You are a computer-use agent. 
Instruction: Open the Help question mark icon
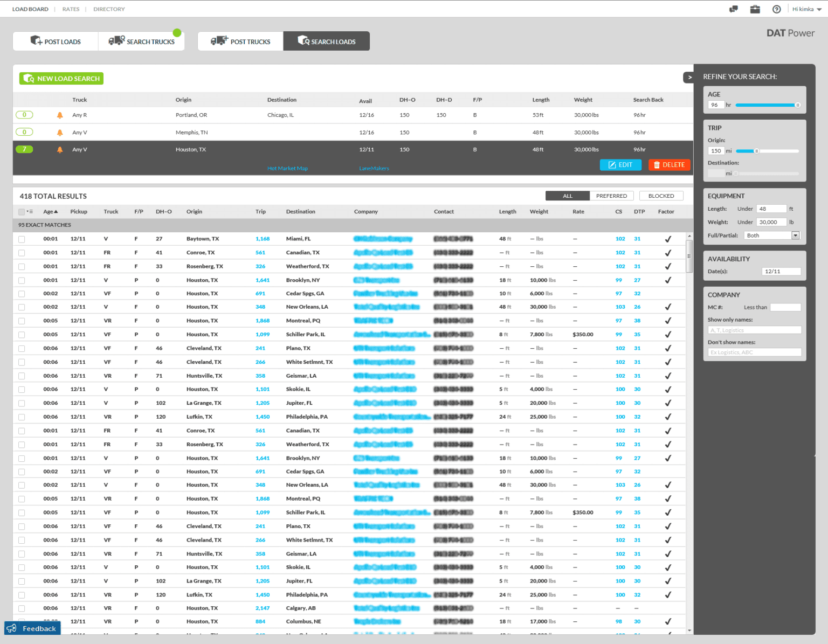click(x=776, y=9)
